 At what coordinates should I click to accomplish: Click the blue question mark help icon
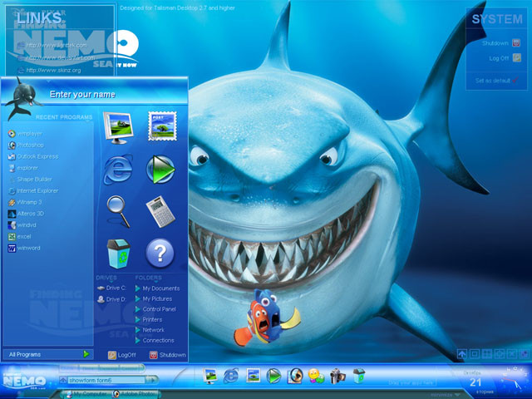pos(160,253)
